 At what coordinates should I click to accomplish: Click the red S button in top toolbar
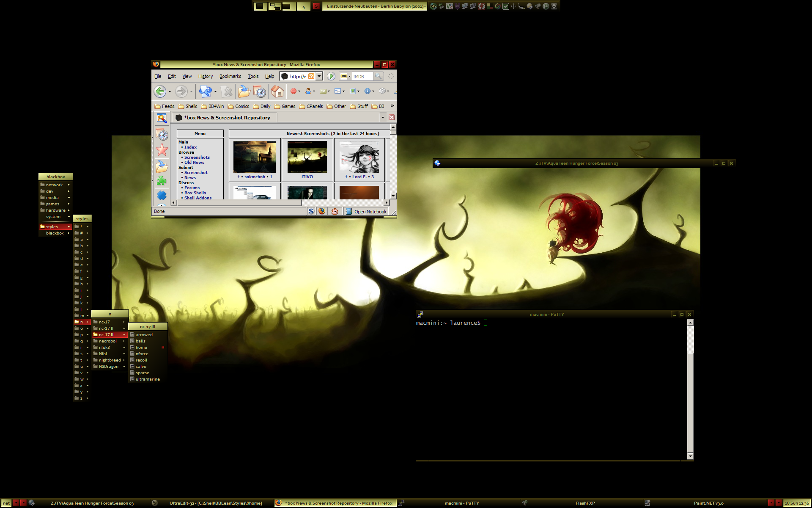coord(316,6)
